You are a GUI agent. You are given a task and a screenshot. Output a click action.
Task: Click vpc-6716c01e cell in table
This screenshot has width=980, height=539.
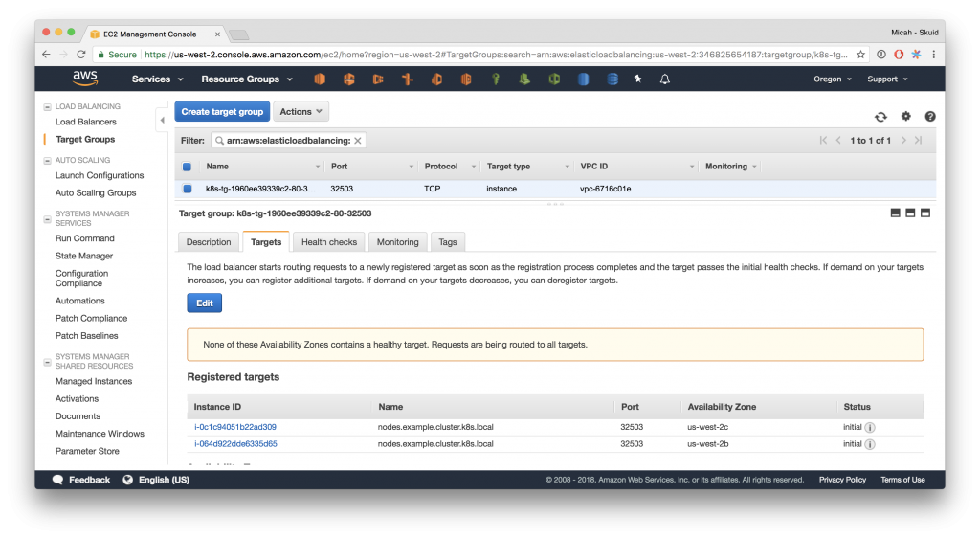[605, 189]
